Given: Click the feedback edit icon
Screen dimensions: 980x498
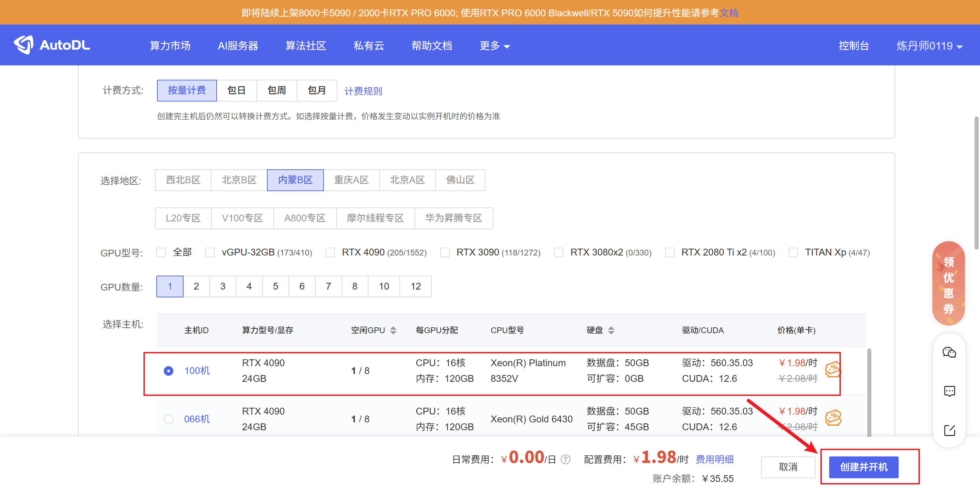Looking at the screenshot, I should 949,430.
